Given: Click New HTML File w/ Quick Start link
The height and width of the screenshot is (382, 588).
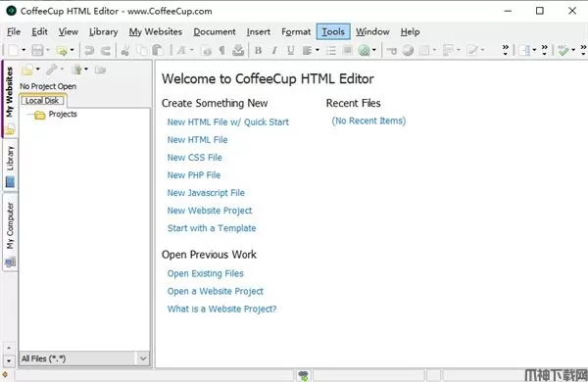Looking at the screenshot, I should (x=228, y=122).
